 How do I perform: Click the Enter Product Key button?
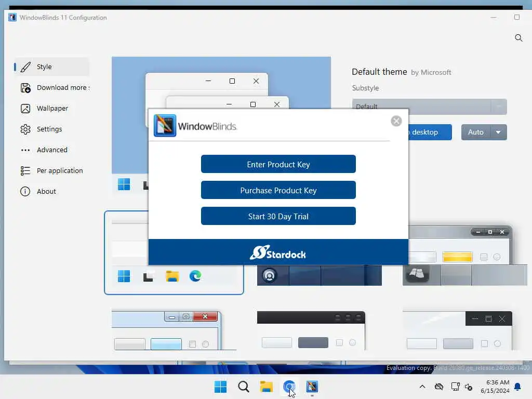pos(278,164)
